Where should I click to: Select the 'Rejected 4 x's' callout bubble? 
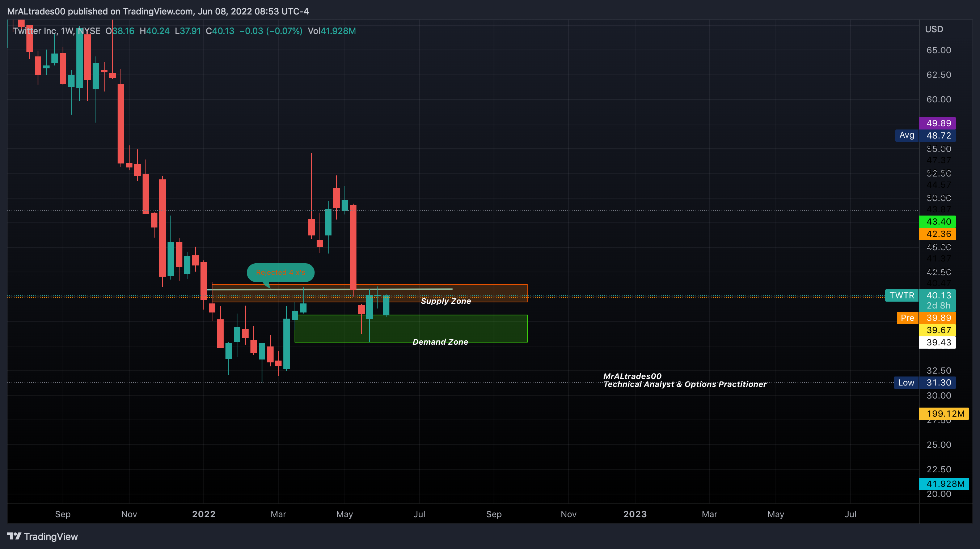click(x=280, y=273)
